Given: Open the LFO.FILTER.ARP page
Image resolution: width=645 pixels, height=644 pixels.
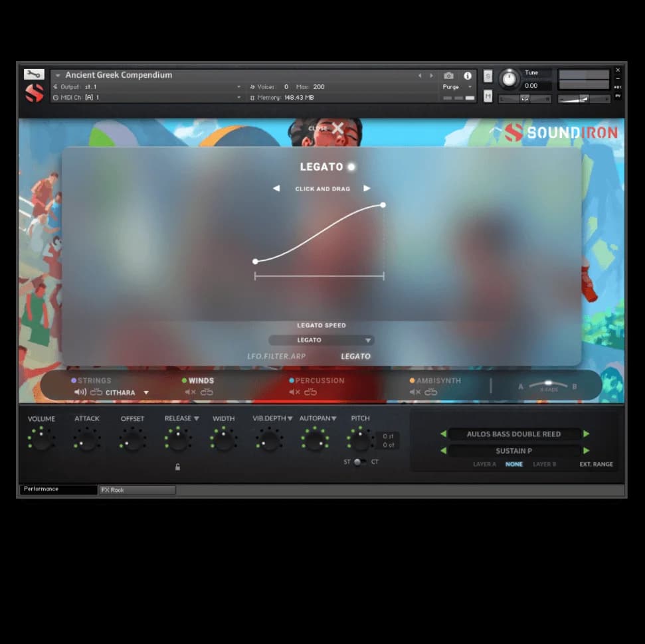Looking at the screenshot, I should pyautogui.click(x=276, y=357).
